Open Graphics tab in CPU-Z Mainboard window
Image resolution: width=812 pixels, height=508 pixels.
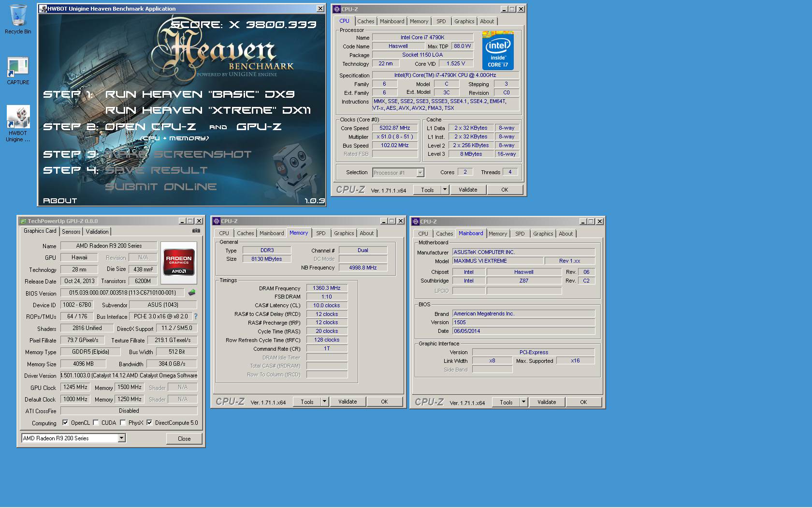click(x=543, y=234)
